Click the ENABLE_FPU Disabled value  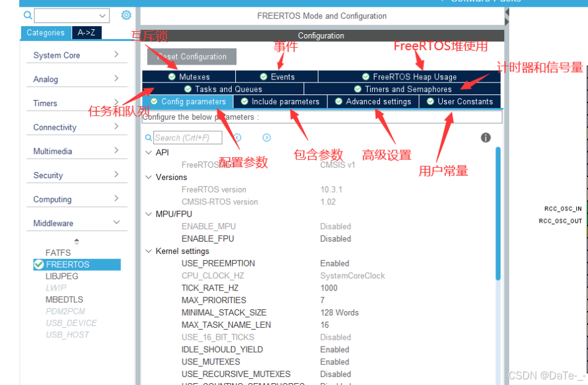tap(335, 239)
